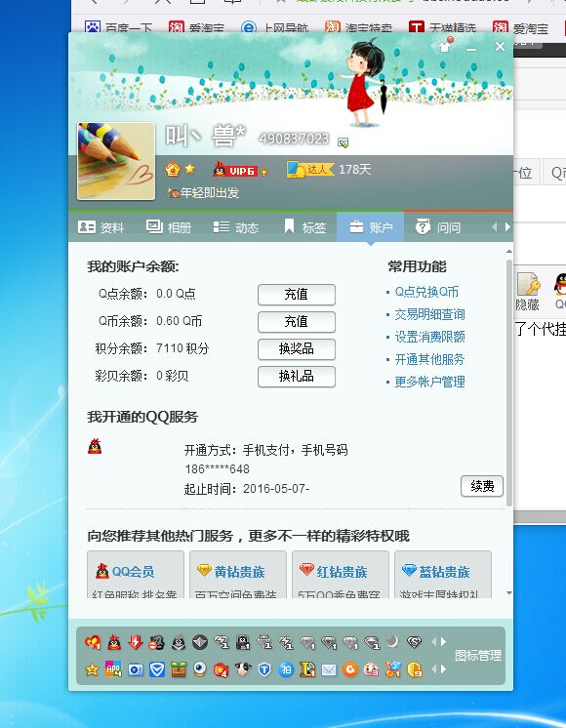This screenshot has width=566, height=728.
Task: Open the 标签 tab
Action: tap(304, 227)
